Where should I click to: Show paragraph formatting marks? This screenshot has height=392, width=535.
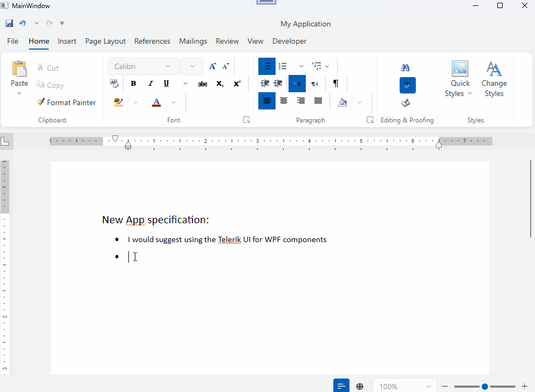point(336,84)
